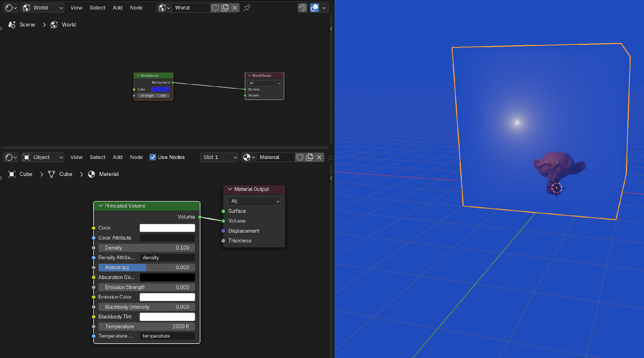Click Cube object breadcrumb icon
Screen dimensions: 644x358
click(12, 174)
